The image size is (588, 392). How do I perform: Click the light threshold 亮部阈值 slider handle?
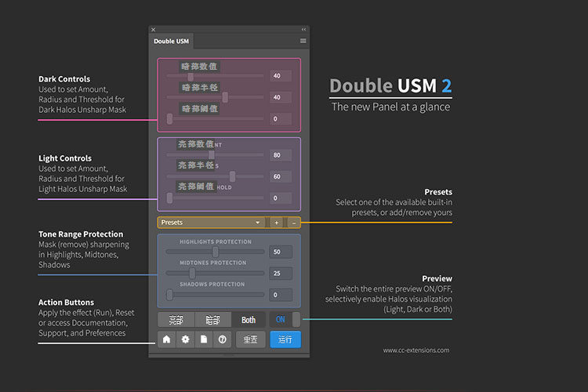170,198
